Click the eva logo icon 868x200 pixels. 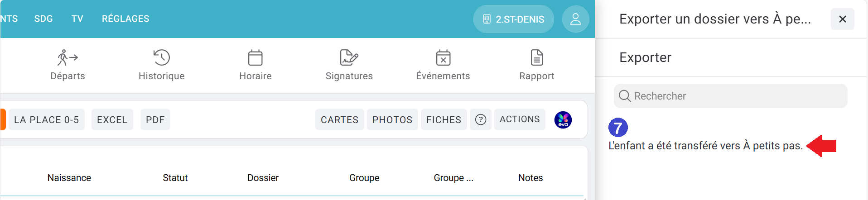(563, 120)
